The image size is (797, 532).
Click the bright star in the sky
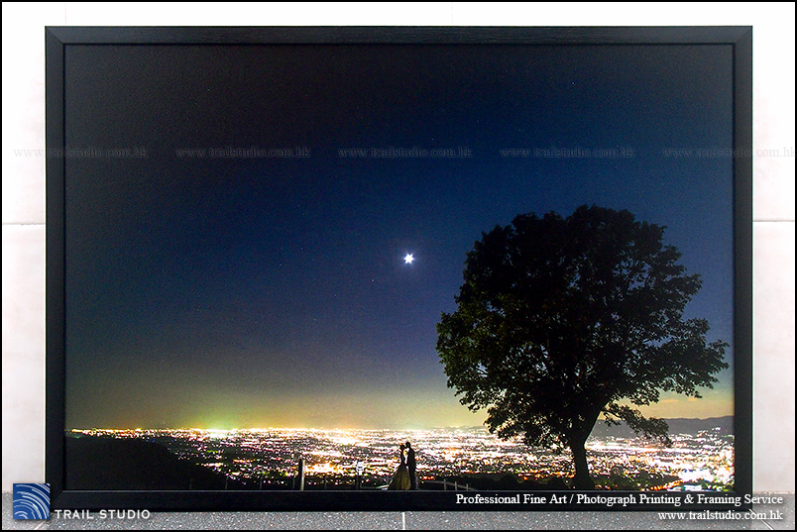[407, 259]
